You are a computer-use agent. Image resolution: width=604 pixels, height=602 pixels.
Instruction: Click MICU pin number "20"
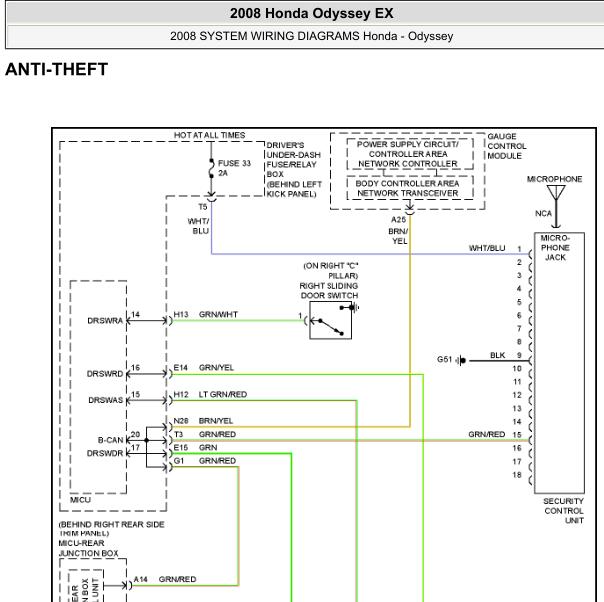[135, 434]
